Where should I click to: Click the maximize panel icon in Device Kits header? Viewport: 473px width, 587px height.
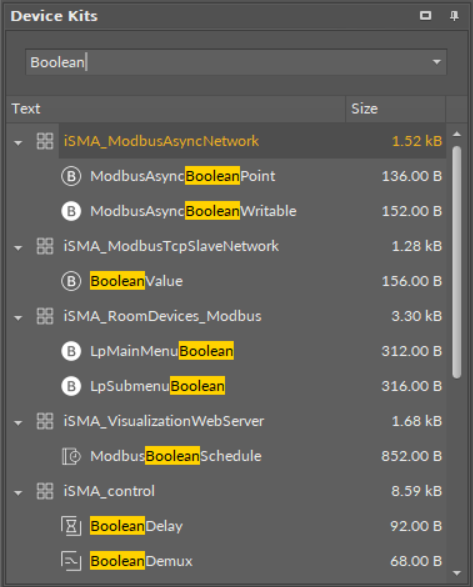(x=425, y=16)
